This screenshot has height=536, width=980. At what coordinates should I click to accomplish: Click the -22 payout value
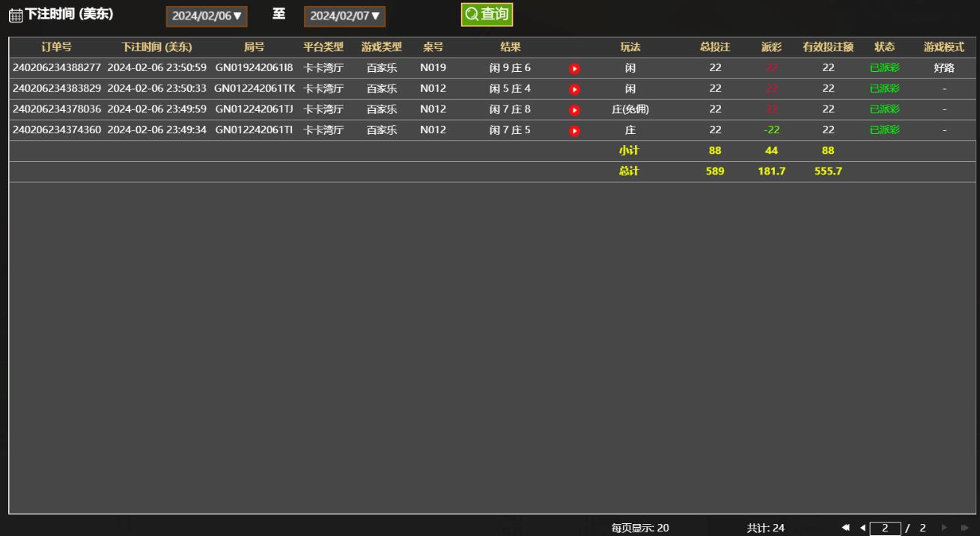point(771,130)
